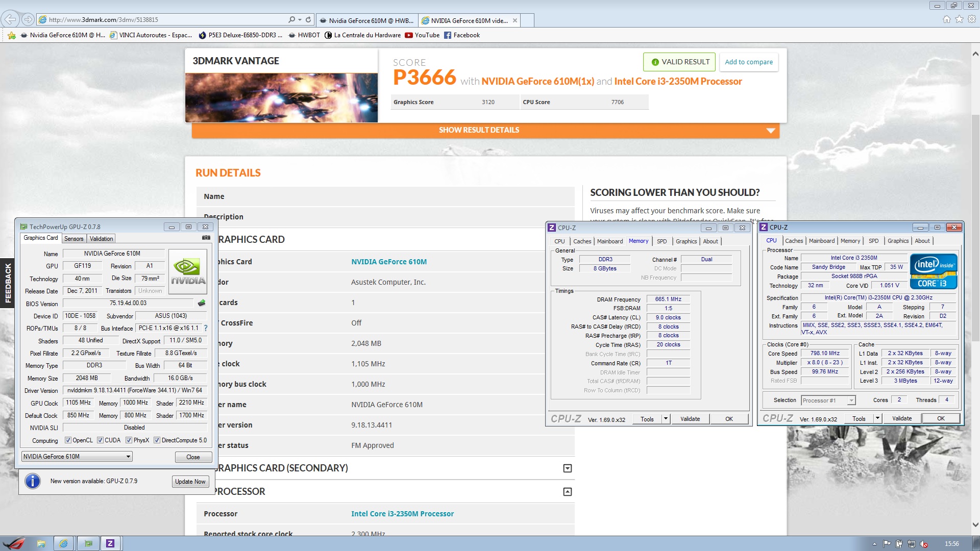Open the favorites star icon at top right
This screenshot has width=980, height=551.
pos(960,19)
